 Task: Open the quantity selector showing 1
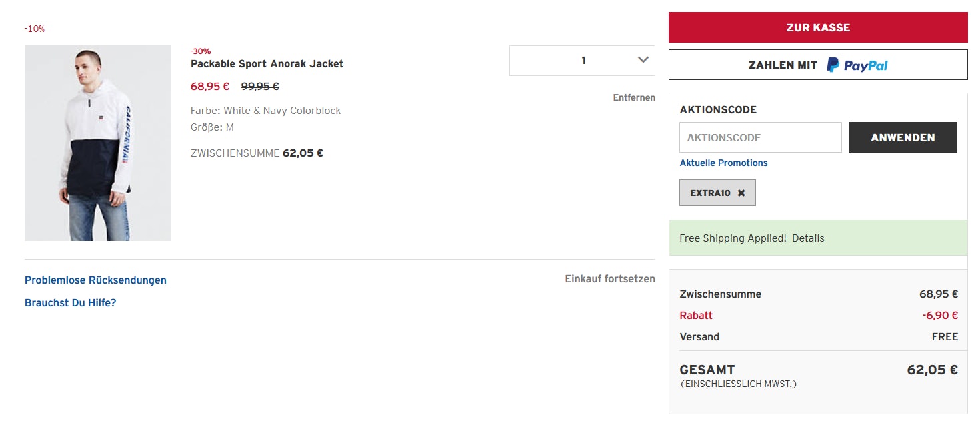click(582, 61)
